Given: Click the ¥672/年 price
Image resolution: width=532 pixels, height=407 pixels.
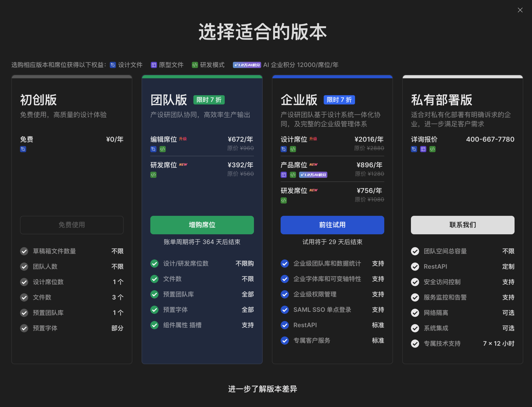Looking at the screenshot, I should tap(240, 139).
